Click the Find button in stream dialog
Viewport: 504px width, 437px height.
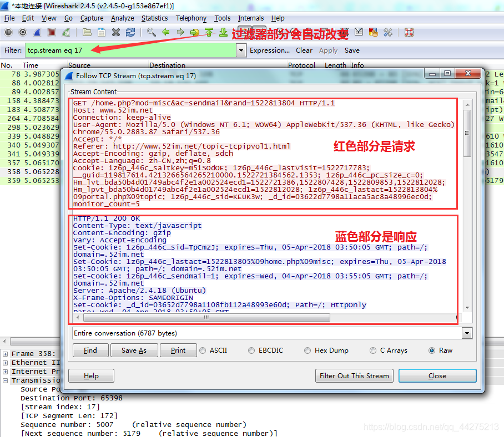click(90, 350)
